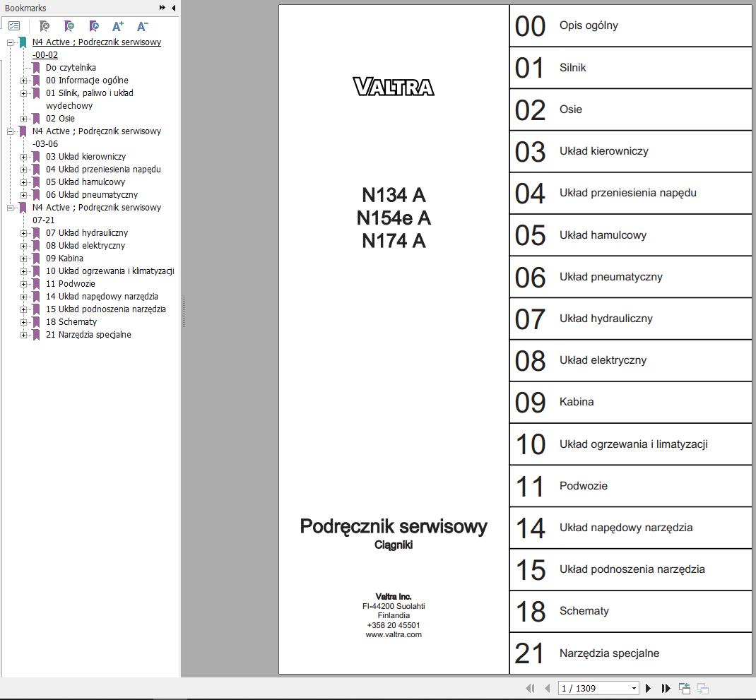Screen dimensions: 756x700
Task: Expand the 08 Układ elektryczny bookmark
Action: coord(23,245)
